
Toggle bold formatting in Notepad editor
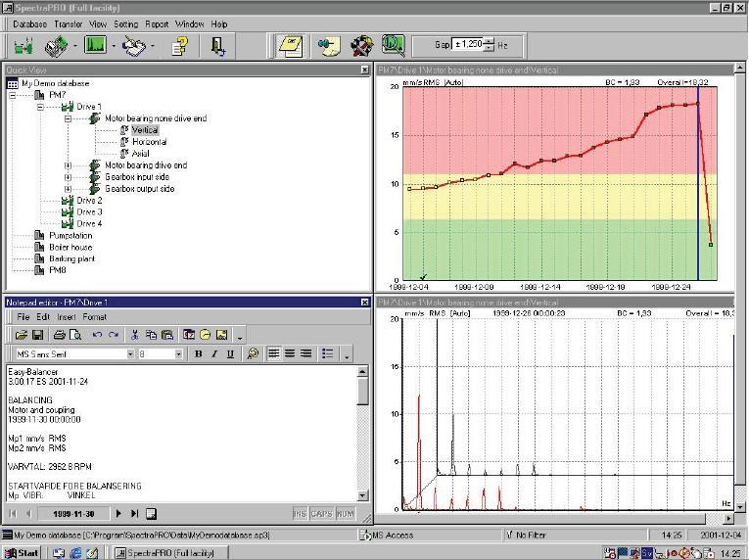(x=199, y=353)
